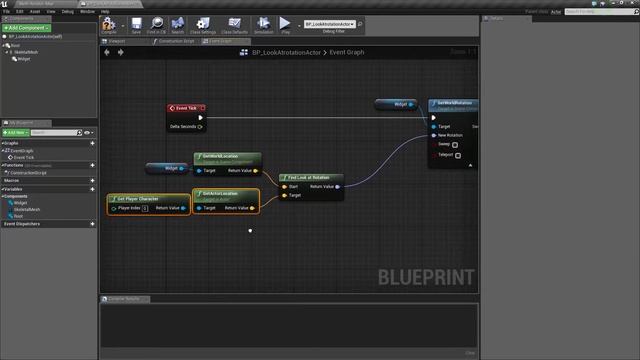
Task: Click Get Player Character Return Value pin
Action: [x=183, y=208]
